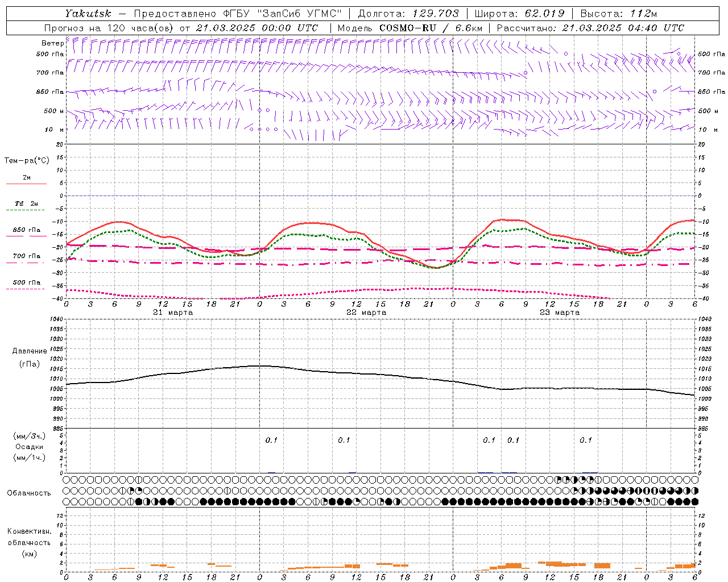Click the "23 марта" date label
The height and width of the screenshot is (582, 728).
point(560,313)
